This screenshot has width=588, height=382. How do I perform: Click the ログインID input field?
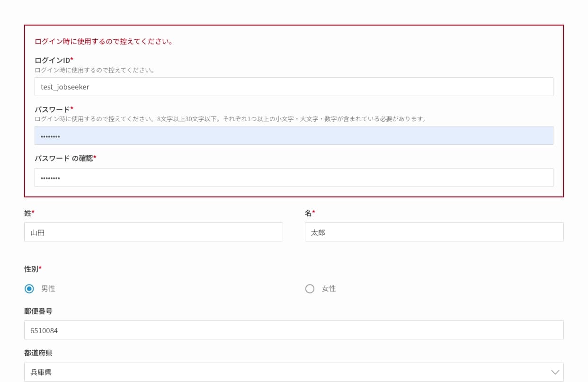tap(294, 87)
